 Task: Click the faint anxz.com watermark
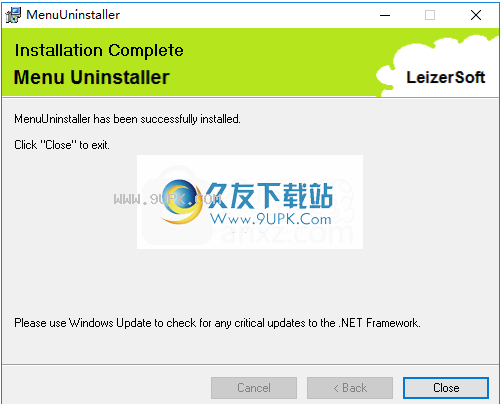point(287,233)
